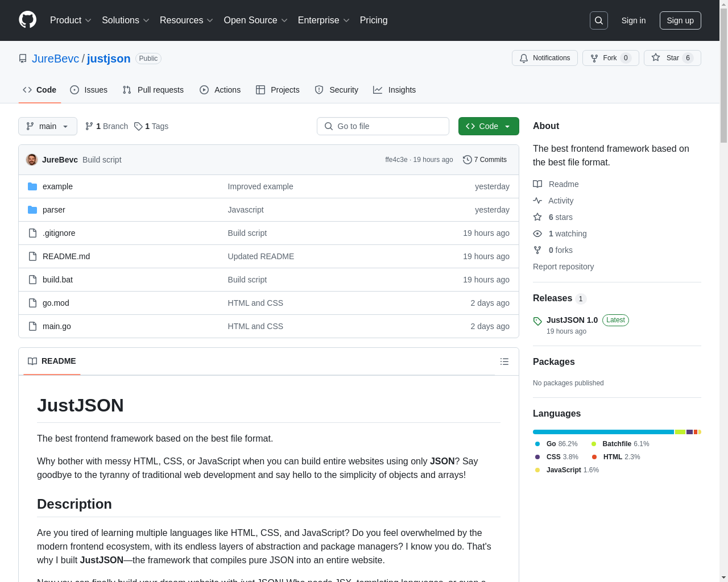Click the Notifications bell button
This screenshot has height=582, width=728.
click(545, 58)
